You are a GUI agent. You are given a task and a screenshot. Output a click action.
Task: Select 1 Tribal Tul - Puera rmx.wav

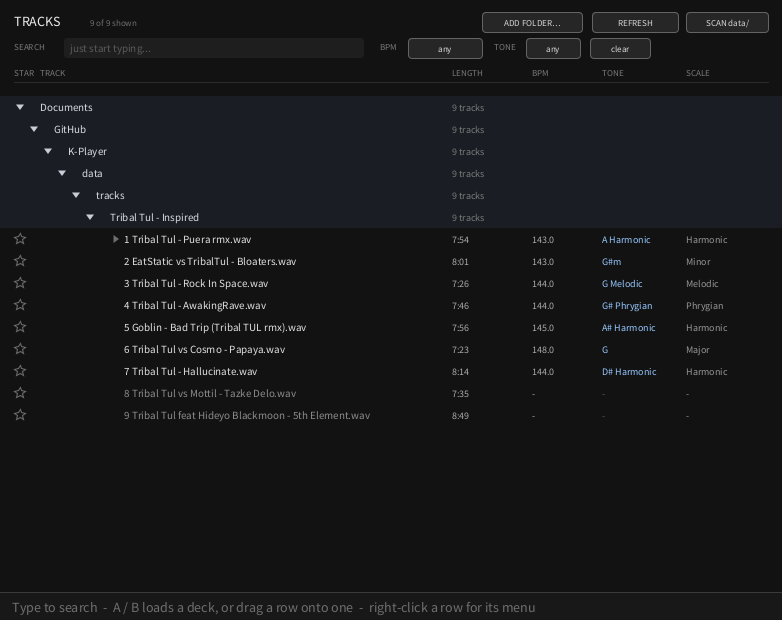(391, 239)
